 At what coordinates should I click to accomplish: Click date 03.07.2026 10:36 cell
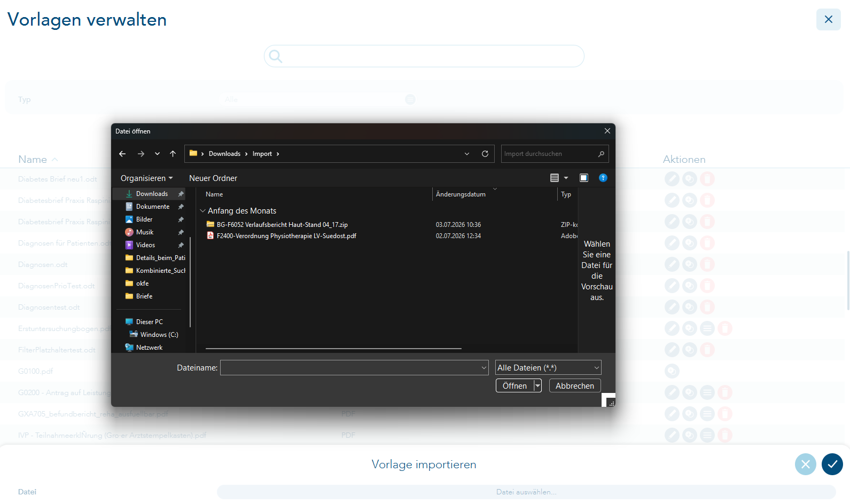(x=458, y=225)
